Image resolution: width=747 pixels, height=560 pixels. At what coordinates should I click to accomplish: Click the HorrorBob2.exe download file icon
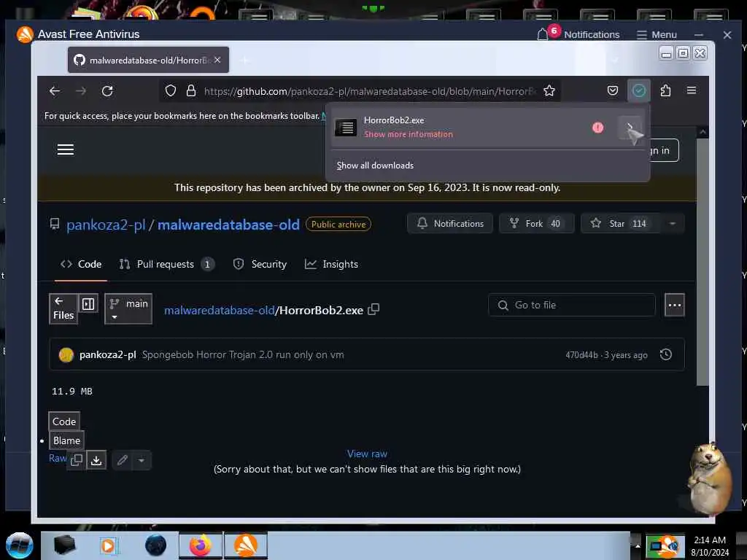tap(346, 127)
